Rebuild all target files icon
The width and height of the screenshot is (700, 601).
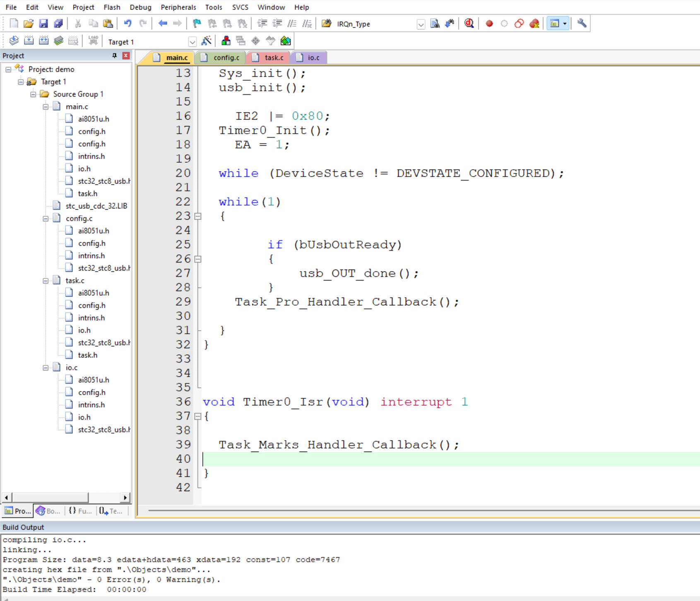pos(43,41)
